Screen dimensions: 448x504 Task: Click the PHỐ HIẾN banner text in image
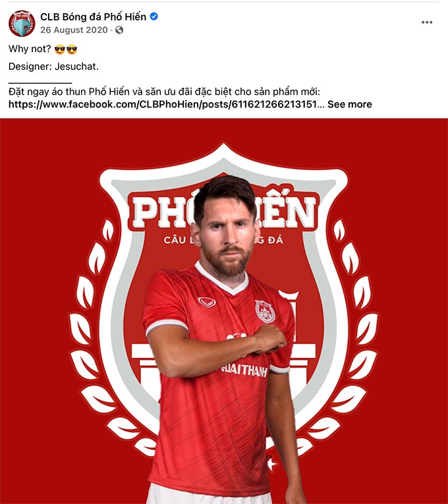pos(224,213)
